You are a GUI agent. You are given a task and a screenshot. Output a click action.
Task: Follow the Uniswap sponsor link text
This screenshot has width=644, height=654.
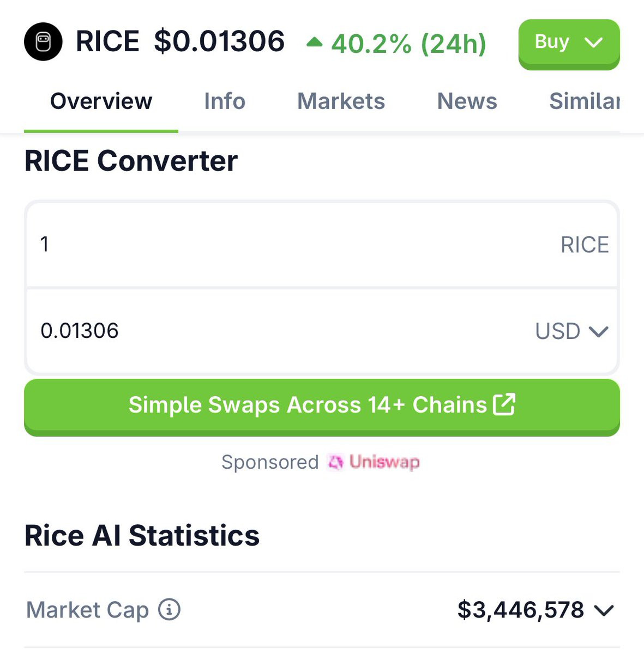tap(384, 462)
